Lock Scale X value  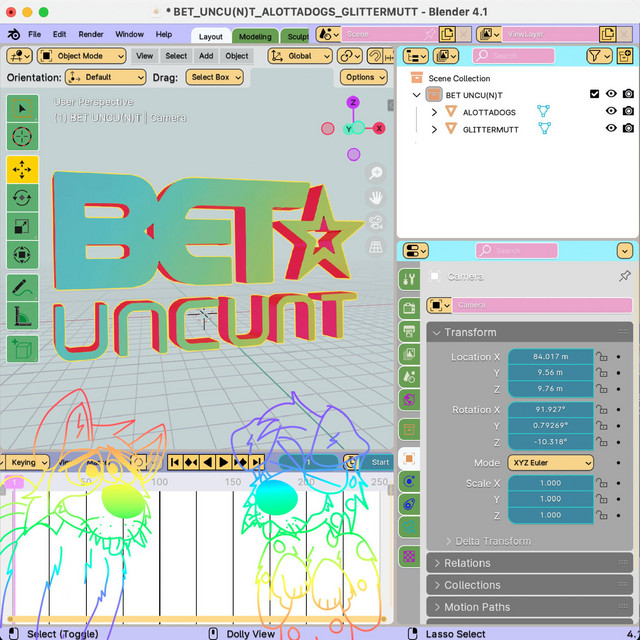tap(602, 483)
